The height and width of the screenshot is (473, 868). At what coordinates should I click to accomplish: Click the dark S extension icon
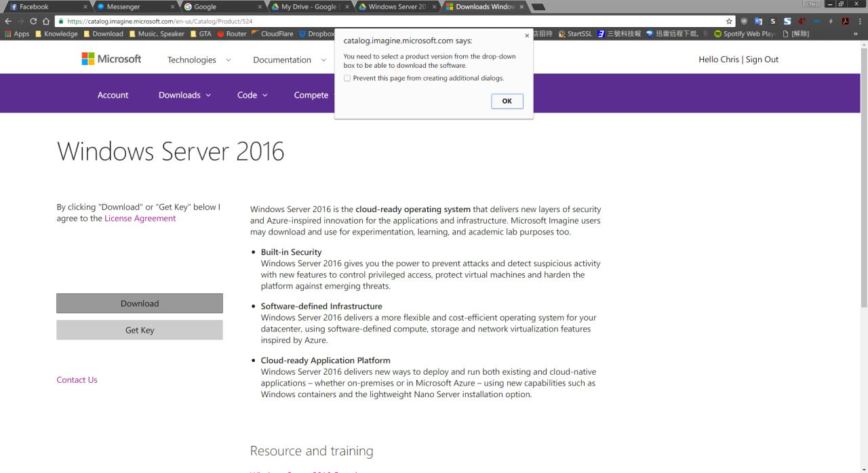[773, 21]
